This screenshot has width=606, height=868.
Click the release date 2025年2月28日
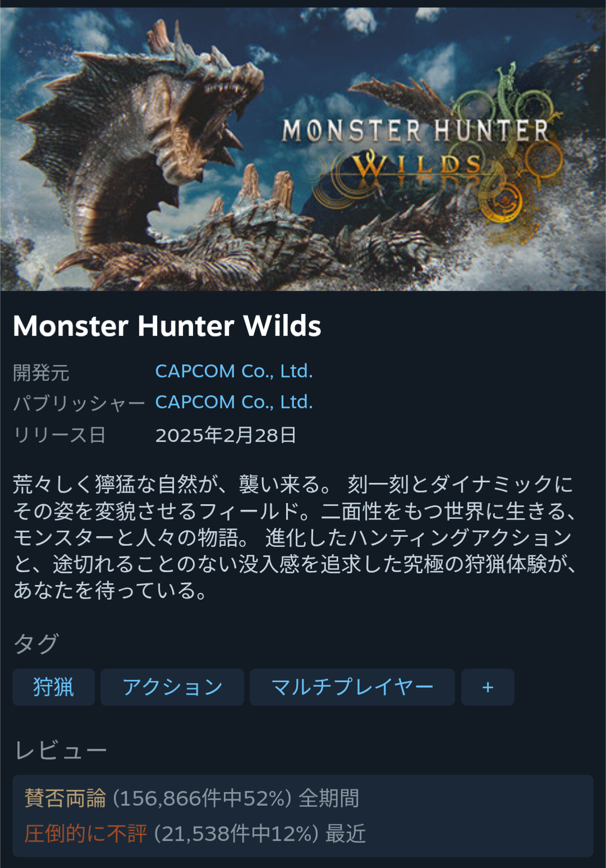click(x=226, y=435)
